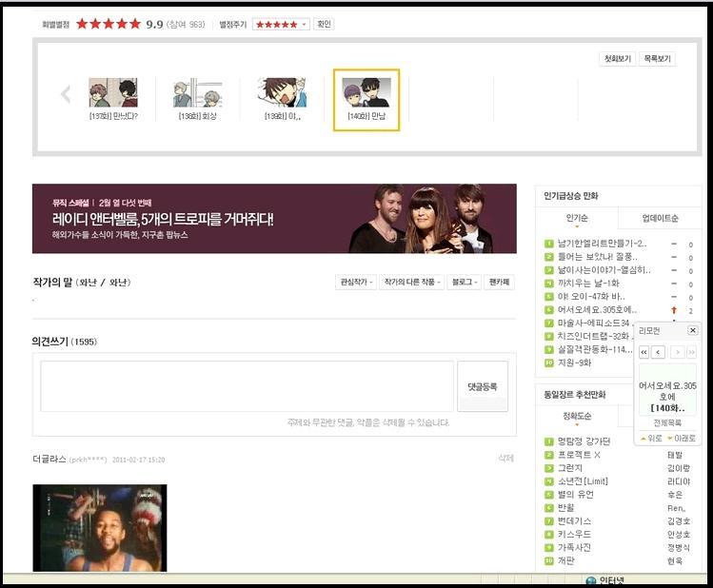Click inside the comment text input box
The height and width of the screenshot is (588, 713).
[x=247, y=385]
